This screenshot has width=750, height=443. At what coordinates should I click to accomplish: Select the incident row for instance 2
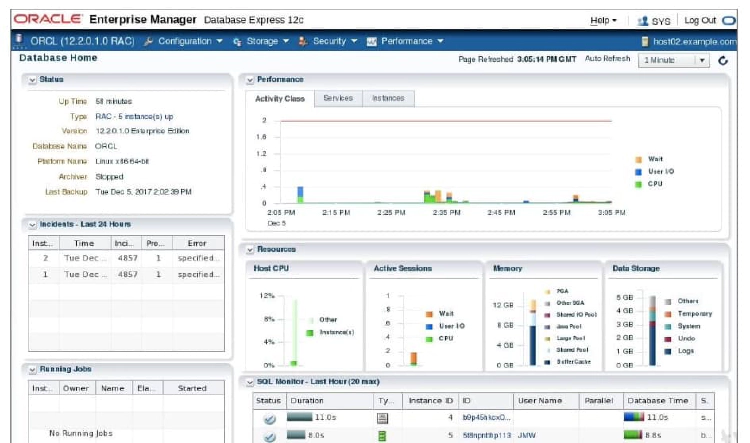click(126, 258)
